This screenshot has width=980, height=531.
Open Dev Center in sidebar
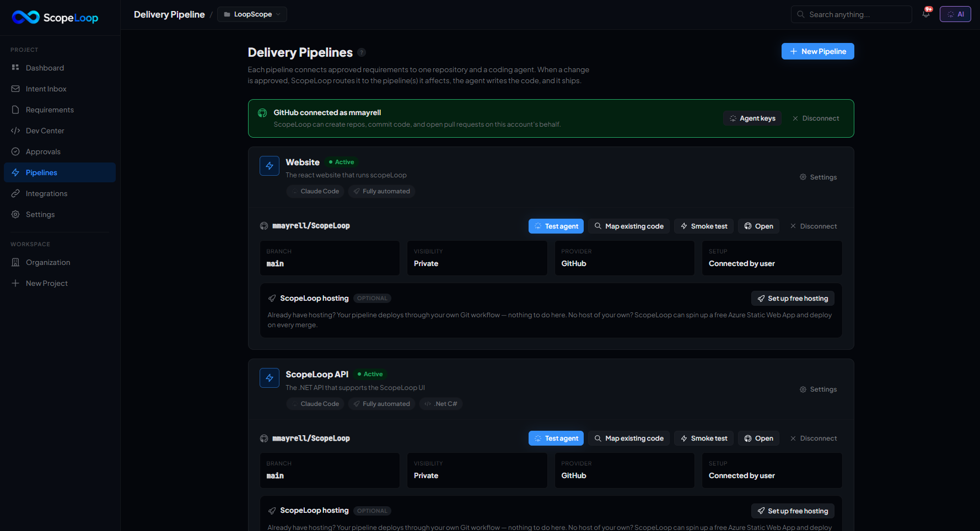point(60,131)
